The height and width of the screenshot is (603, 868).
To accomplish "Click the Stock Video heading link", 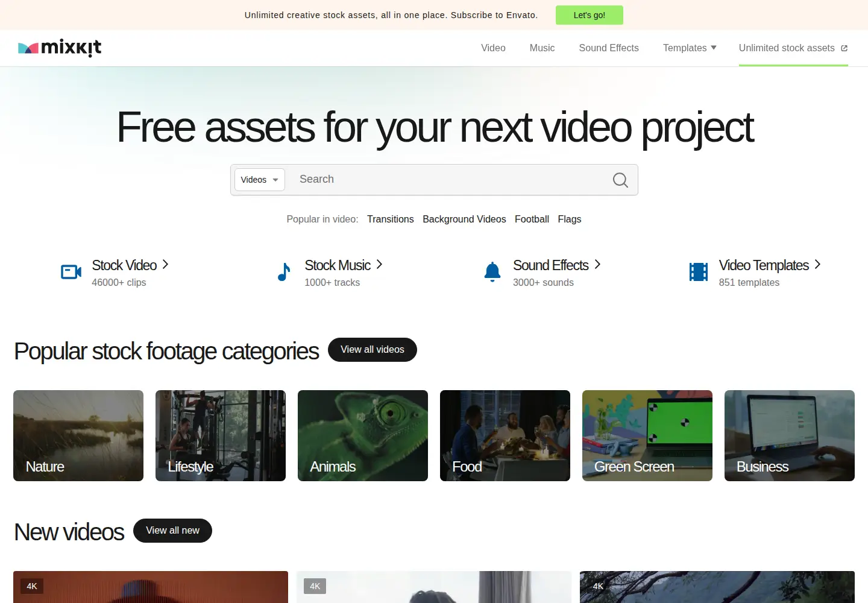I will pyautogui.click(x=124, y=265).
